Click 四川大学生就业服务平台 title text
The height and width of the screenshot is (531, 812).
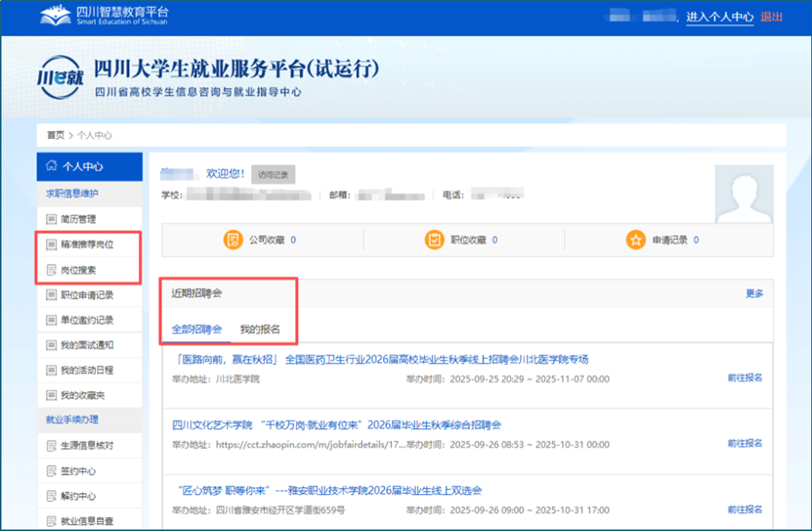(x=236, y=68)
